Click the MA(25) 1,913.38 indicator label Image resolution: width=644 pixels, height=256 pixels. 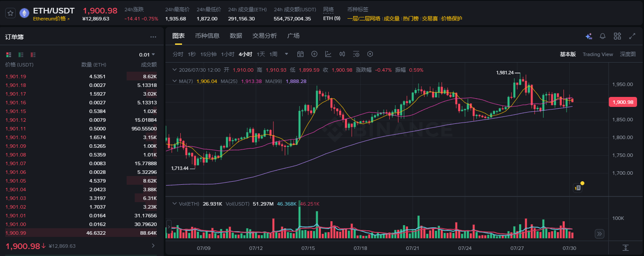pos(241,81)
